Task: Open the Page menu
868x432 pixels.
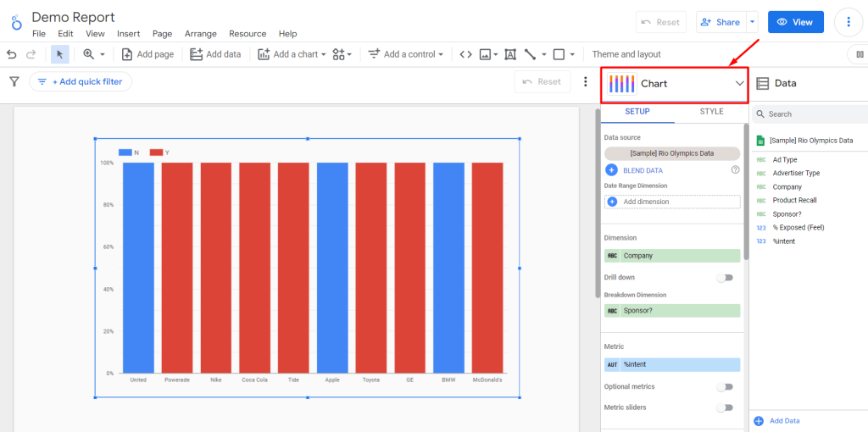Action: coord(162,34)
